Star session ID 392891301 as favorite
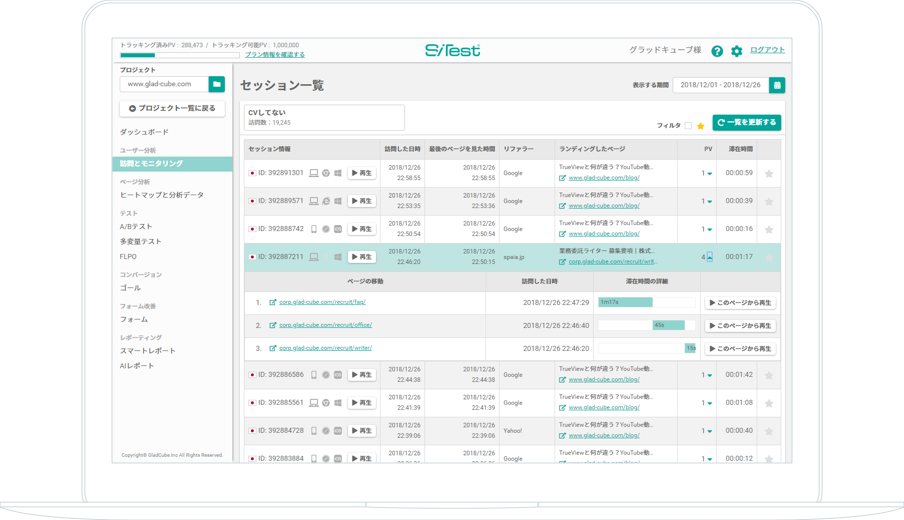 tap(769, 174)
